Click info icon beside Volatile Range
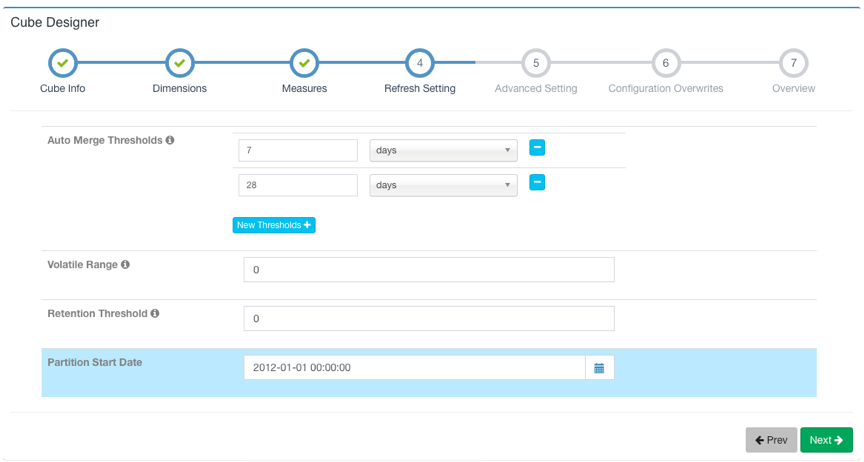Viewport: 864px width, 462px height. click(125, 265)
